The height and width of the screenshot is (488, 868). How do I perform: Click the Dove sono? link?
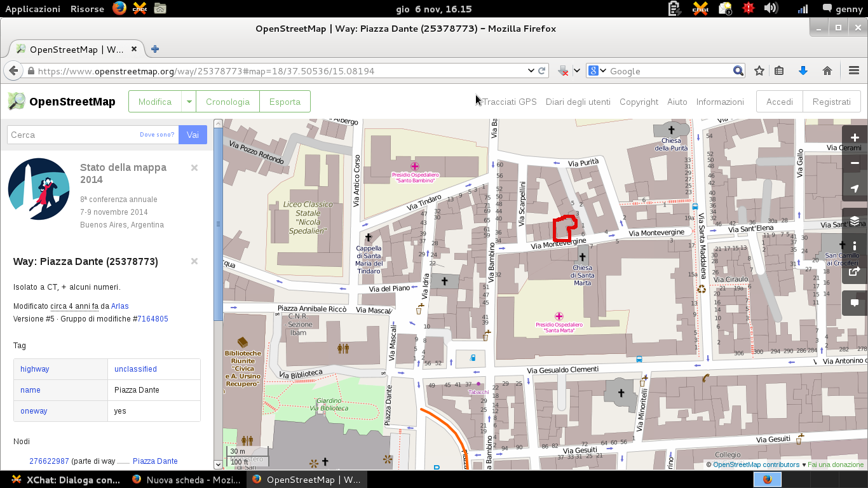(x=157, y=135)
